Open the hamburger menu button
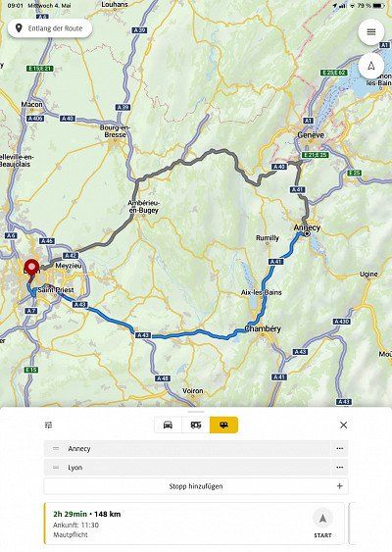The height and width of the screenshot is (552, 392). 371,32
